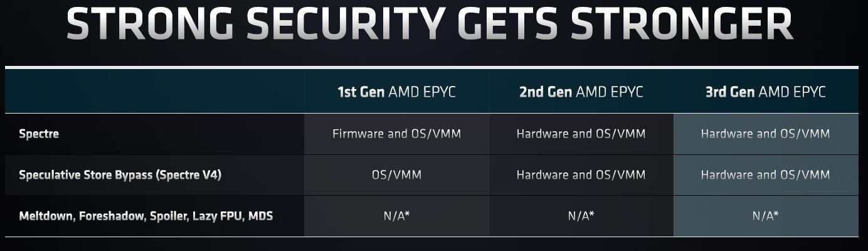Click the 1st Gen "N/A*" cell
Image resolution: width=868 pixels, height=251 pixels.
coord(396,216)
